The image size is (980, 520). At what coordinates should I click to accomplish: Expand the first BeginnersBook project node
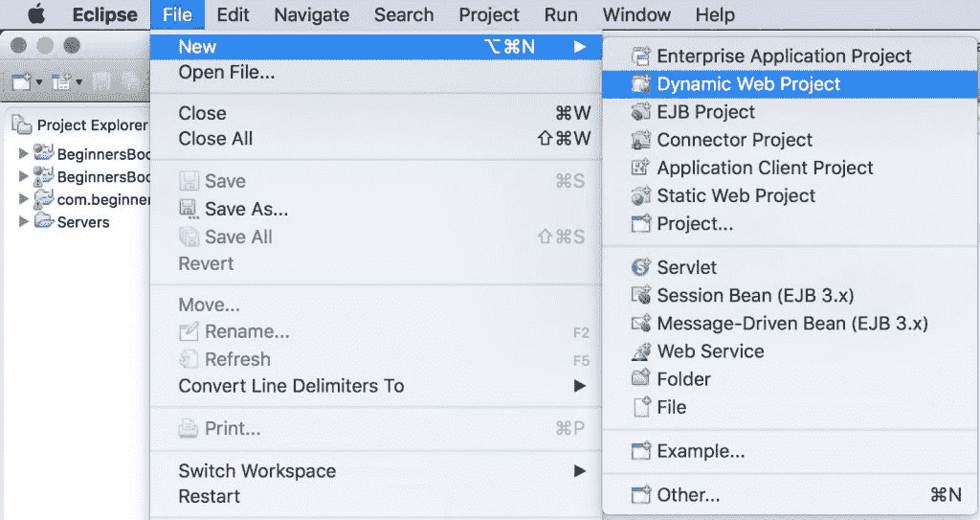(x=23, y=152)
